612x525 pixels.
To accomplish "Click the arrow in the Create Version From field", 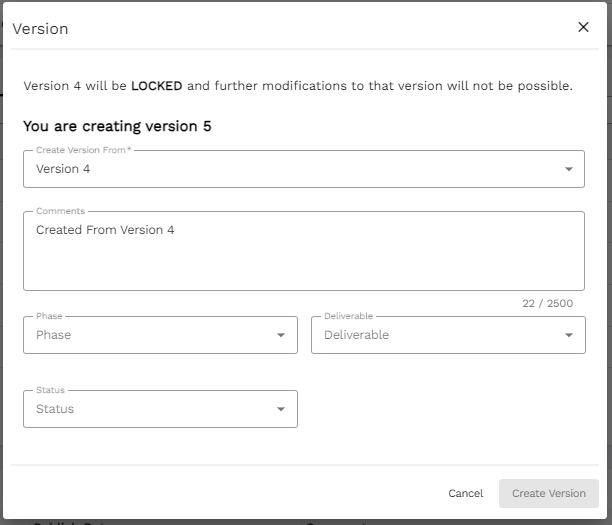I will pos(569,169).
